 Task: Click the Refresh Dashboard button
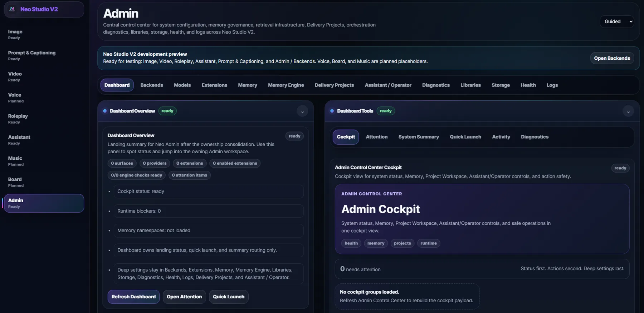coord(133,297)
